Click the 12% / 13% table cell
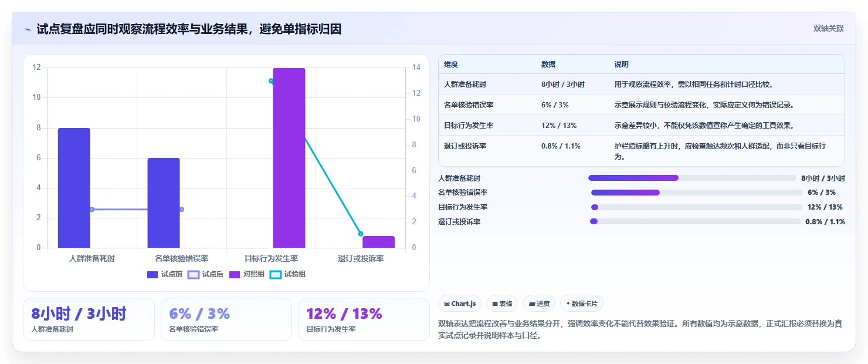Image resolution: width=868 pixels, height=364 pixels. (x=559, y=126)
